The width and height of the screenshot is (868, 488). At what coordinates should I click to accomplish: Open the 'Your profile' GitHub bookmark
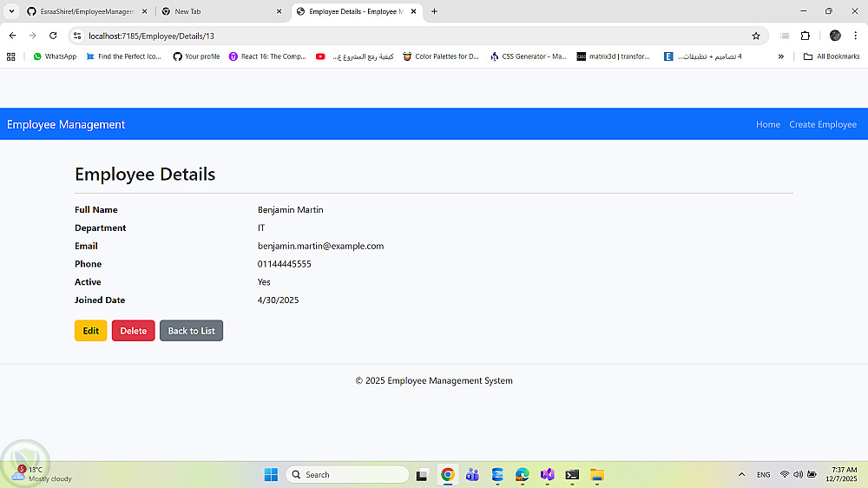pyautogui.click(x=196, y=56)
